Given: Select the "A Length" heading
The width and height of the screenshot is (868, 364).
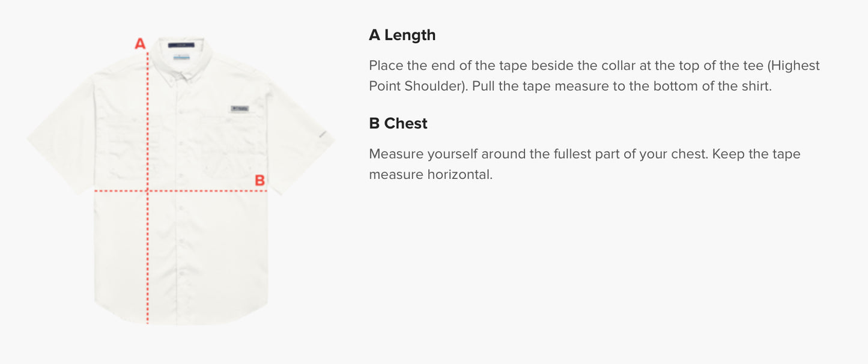Looking at the screenshot, I should click(402, 35).
